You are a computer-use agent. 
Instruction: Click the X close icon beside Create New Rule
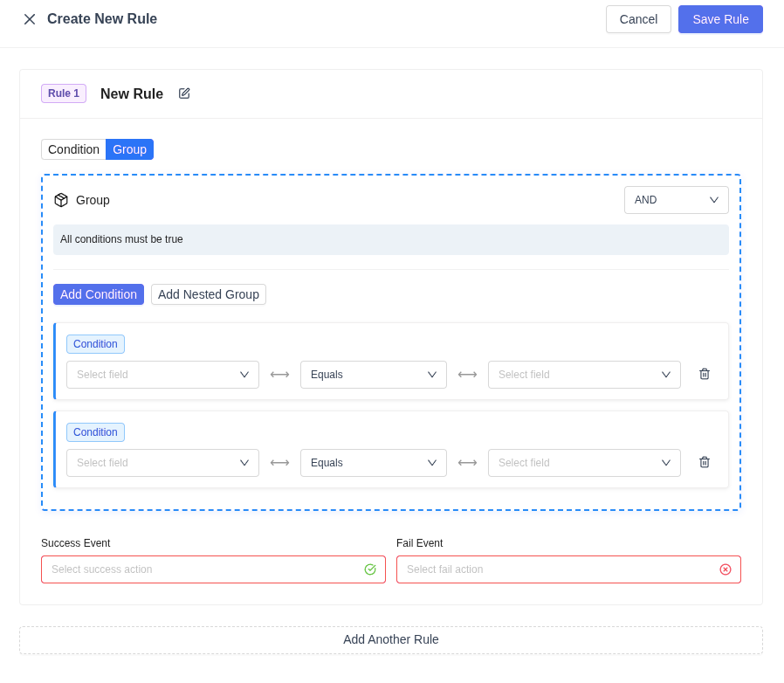coord(30,19)
